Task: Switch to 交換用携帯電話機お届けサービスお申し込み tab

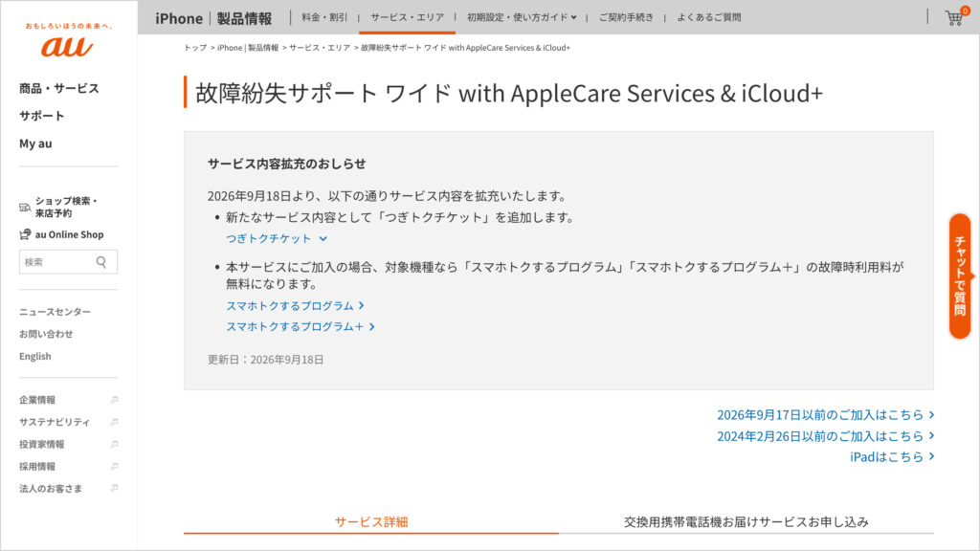Action: [x=746, y=521]
